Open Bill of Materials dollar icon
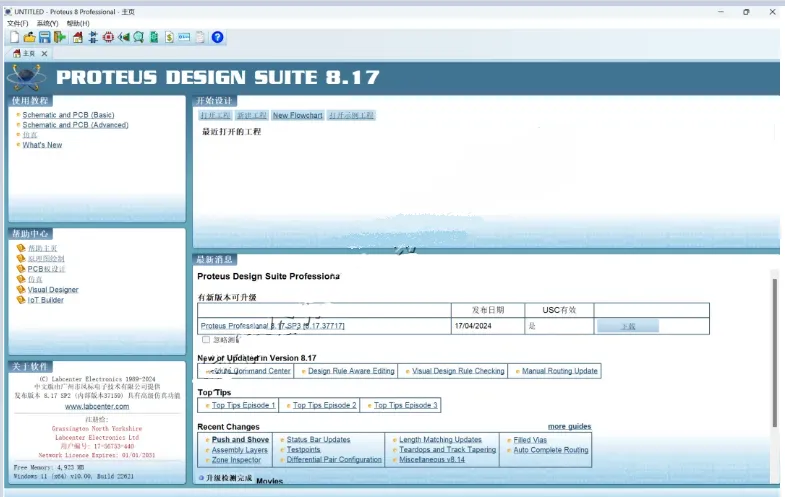 (x=169, y=37)
